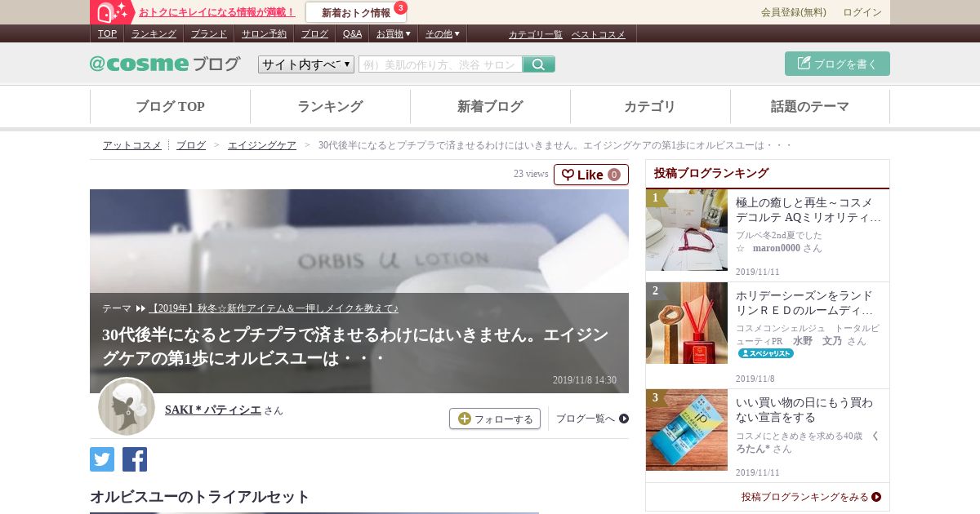Screen dimensions: 980x514
Task: Open the ブログ TOP tab
Action: (170, 107)
